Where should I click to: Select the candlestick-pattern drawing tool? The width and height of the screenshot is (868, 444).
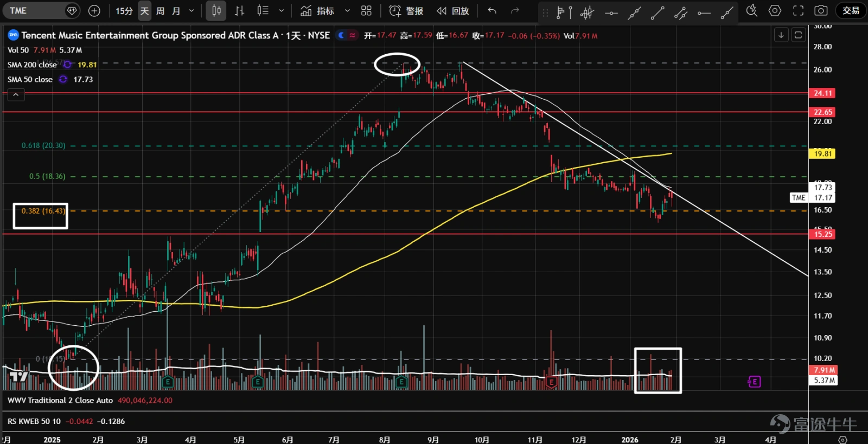(x=587, y=12)
